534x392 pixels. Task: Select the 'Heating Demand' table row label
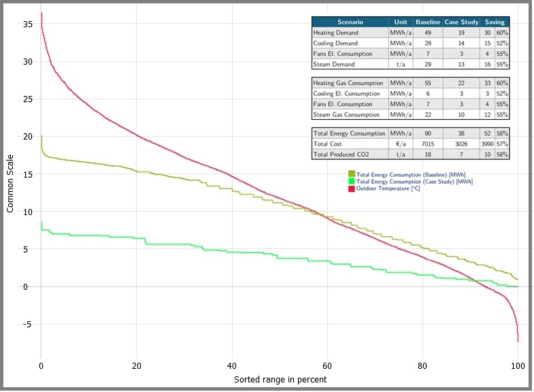(x=336, y=33)
